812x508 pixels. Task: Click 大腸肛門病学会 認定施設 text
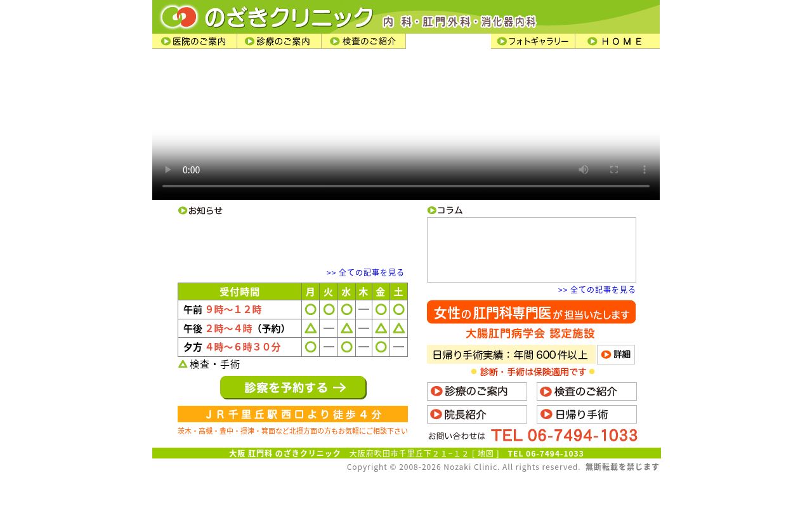530,333
